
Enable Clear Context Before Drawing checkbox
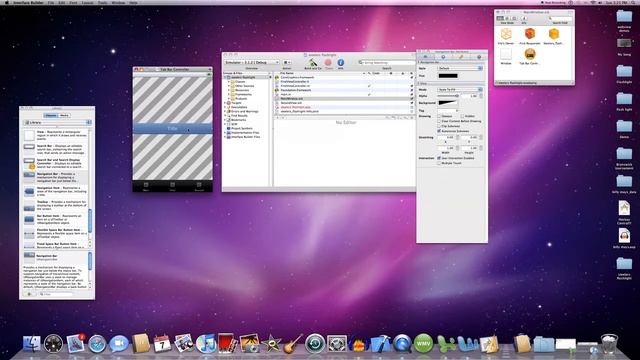pyautogui.click(x=439, y=121)
